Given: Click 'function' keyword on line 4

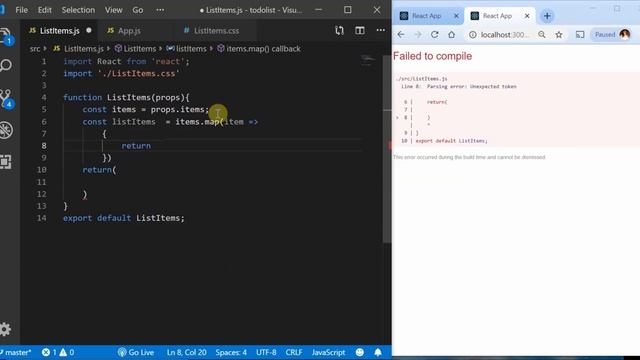Looking at the screenshot, I should [82, 97].
